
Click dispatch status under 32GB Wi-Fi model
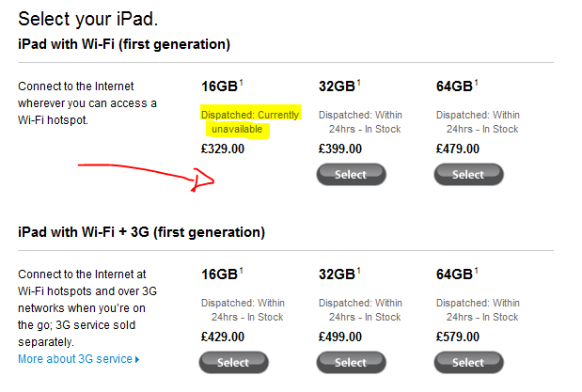point(360,122)
